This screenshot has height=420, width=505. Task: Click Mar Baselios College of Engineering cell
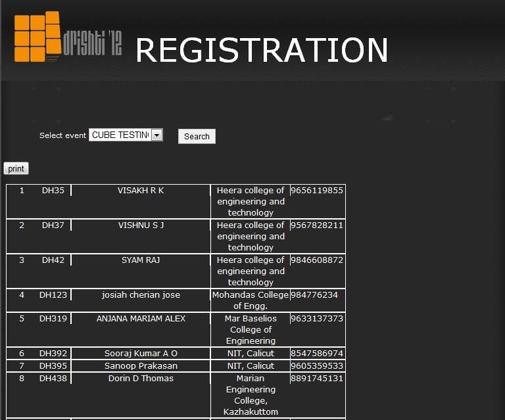[251, 329]
